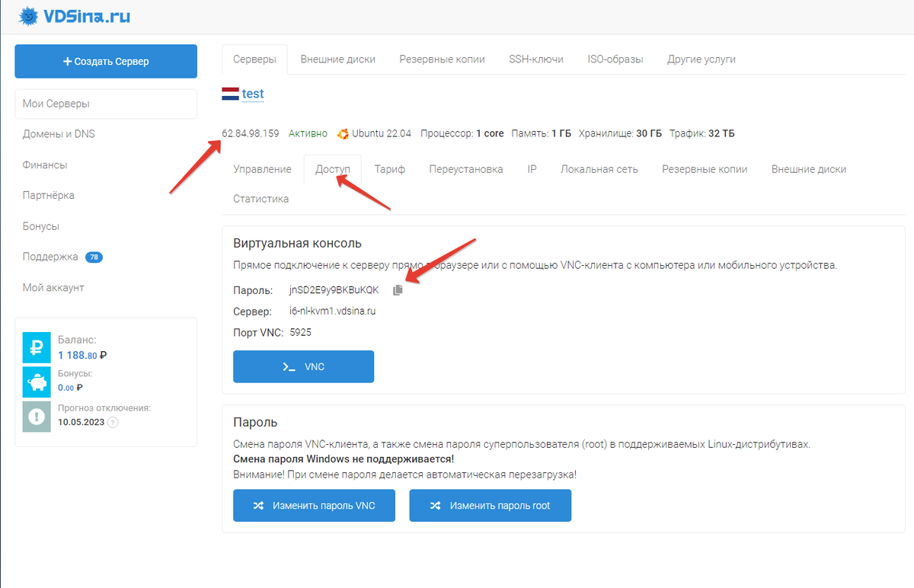This screenshot has width=914, height=588.
Task: Switch to the Доступ tab
Action: [x=333, y=168]
